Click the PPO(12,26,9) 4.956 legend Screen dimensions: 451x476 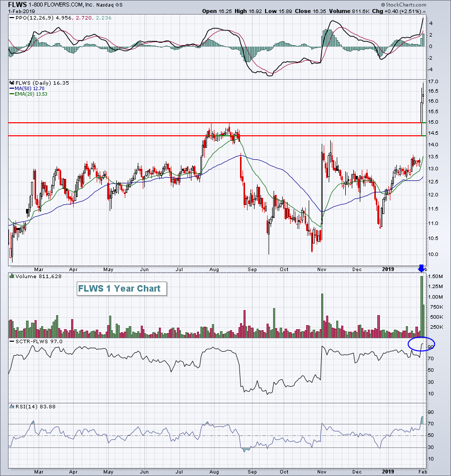point(44,18)
